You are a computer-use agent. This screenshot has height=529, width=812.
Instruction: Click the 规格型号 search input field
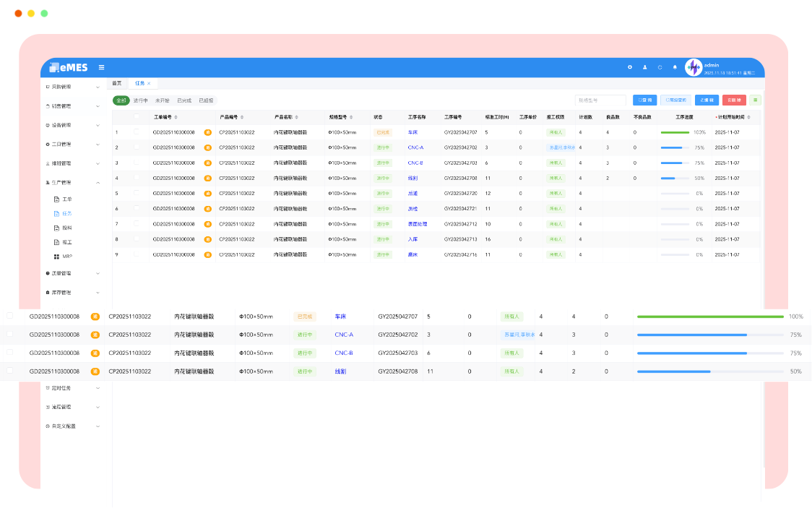600,100
